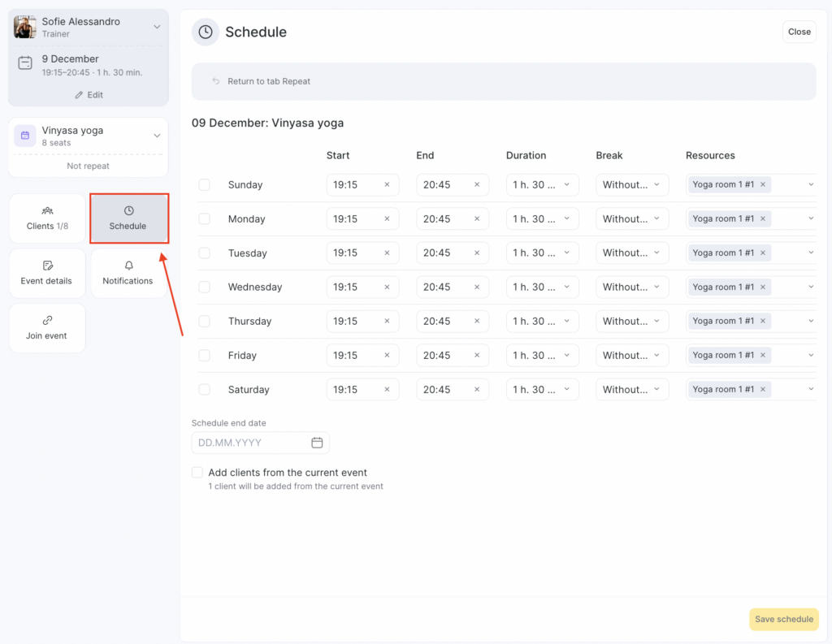Image resolution: width=832 pixels, height=644 pixels.
Task: Remove Yoga room 1 #1 tag from Monday
Action: point(763,219)
